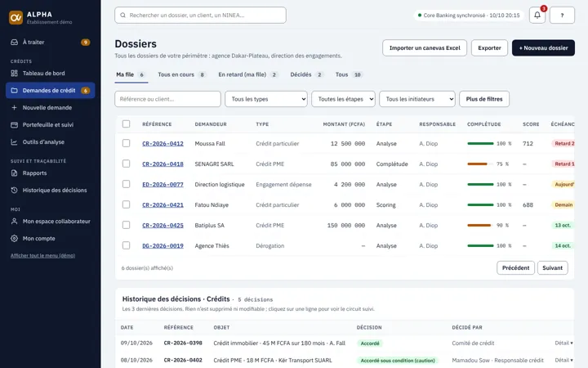Click the Accordé badge for CR-2026-0398
The width and height of the screenshot is (588, 368).
[370, 343]
